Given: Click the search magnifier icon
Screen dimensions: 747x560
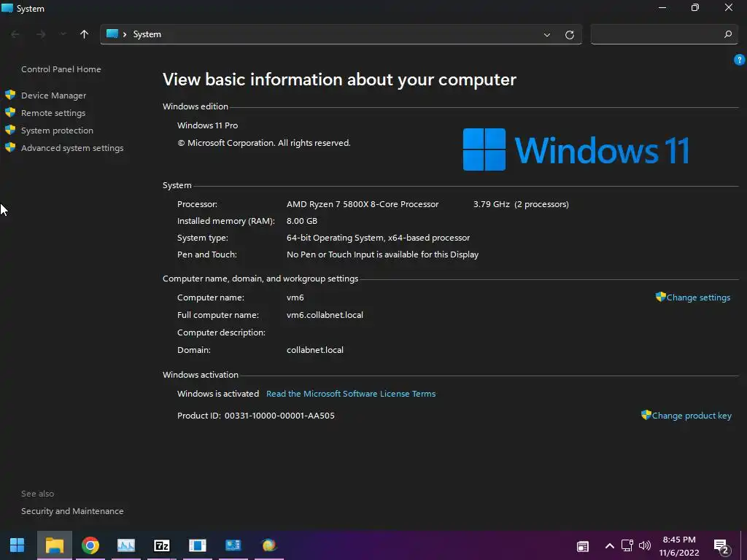Looking at the screenshot, I should click(x=727, y=34).
